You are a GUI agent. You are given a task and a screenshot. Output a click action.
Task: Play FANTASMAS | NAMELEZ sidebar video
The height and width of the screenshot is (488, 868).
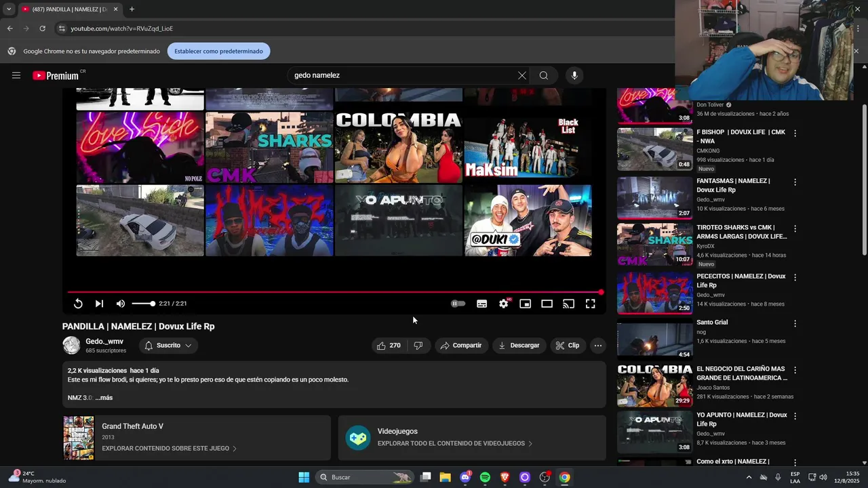[x=655, y=198]
